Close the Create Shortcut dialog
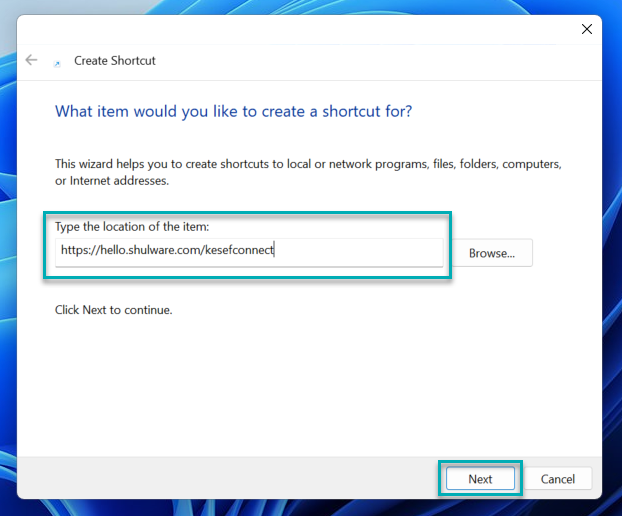Image resolution: width=622 pixels, height=516 pixels. click(x=587, y=29)
